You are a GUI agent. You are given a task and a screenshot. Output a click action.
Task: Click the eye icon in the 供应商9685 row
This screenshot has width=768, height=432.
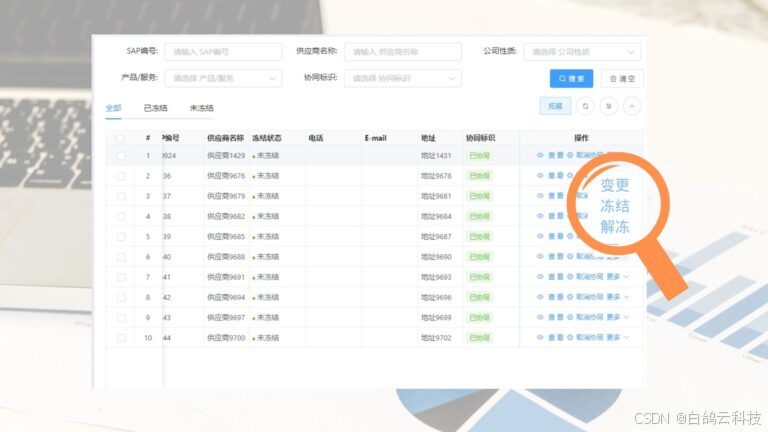click(540, 236)
